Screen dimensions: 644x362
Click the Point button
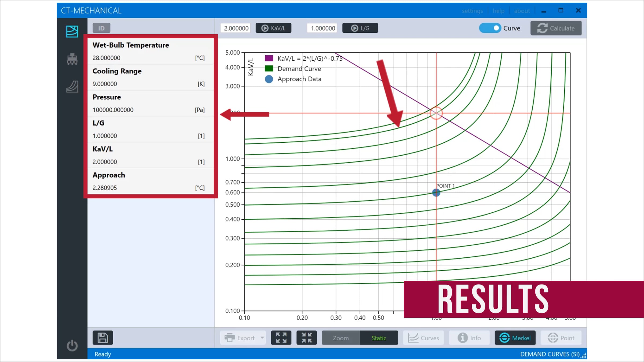561,338
